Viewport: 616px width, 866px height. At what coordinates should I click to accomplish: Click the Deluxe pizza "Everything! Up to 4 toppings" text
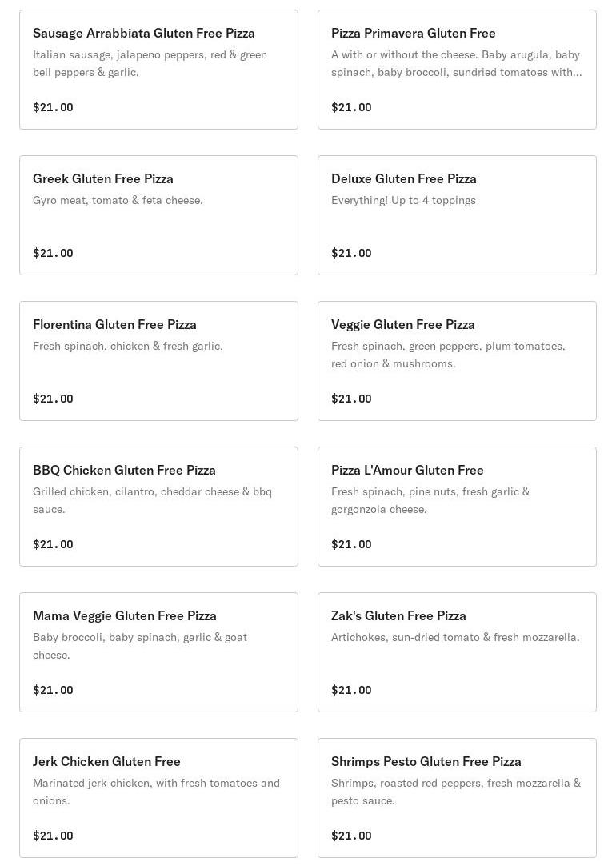403,200
